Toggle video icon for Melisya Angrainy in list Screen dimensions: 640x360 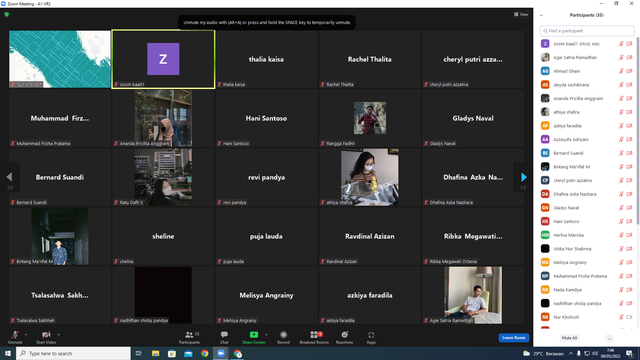coord(629,262)
